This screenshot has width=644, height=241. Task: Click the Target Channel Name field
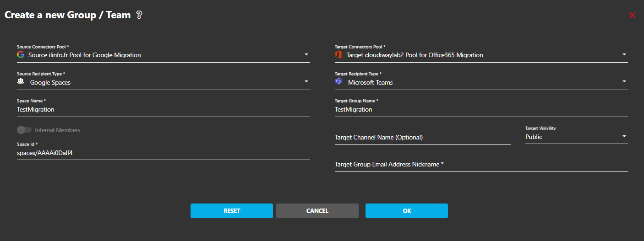pos(423,137)
